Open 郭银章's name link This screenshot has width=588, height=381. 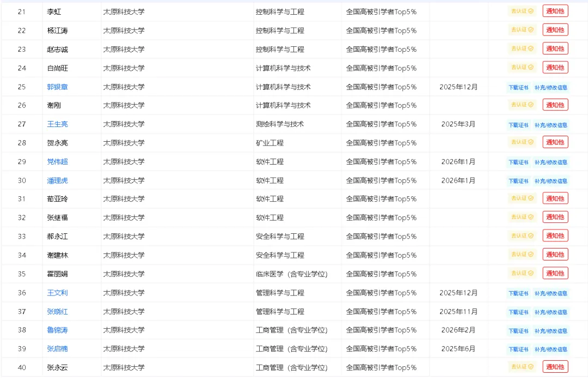coord(57,87)
